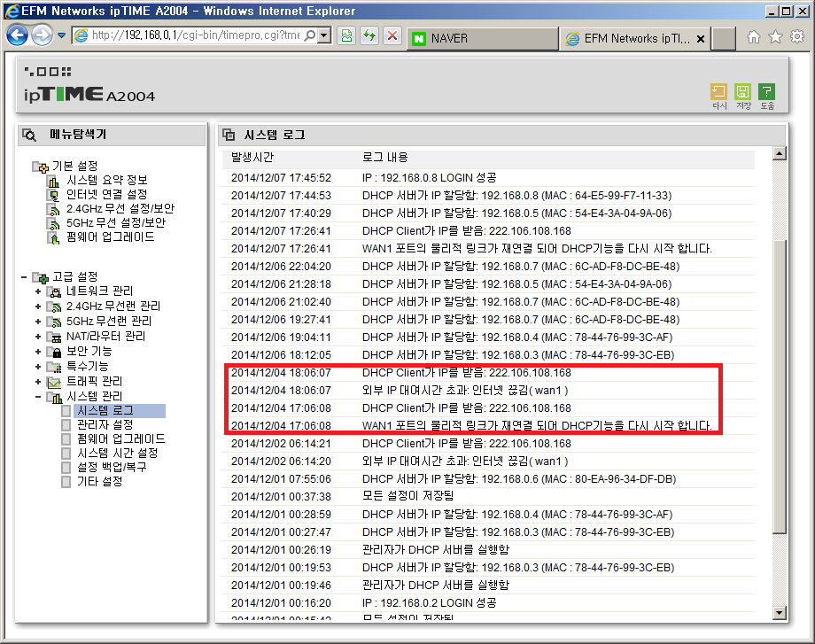The width and height of the screenshot is (815, 644).
Task: Open the browser Tools gear icon
Action: click(797, 37)
